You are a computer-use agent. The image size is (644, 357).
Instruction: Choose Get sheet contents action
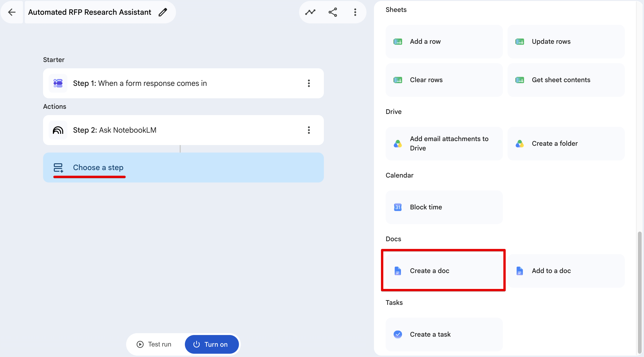coord(566,80)
